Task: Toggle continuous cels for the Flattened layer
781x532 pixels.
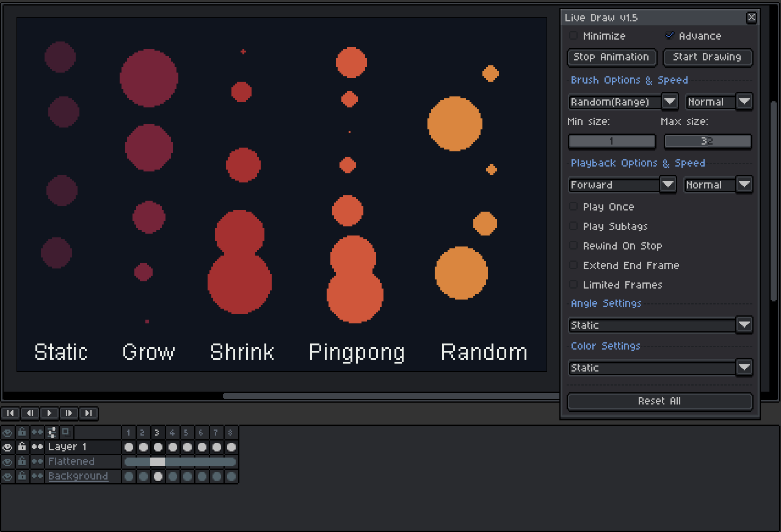Action: 37,462
